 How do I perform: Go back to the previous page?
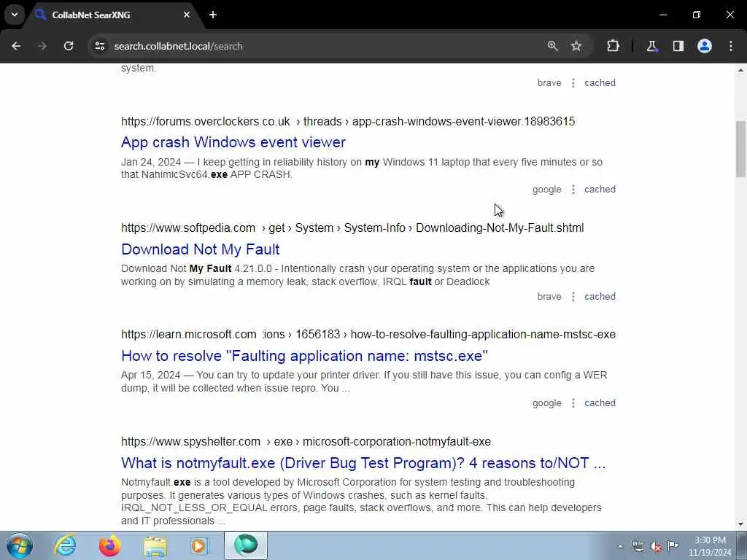pos(16,46)
